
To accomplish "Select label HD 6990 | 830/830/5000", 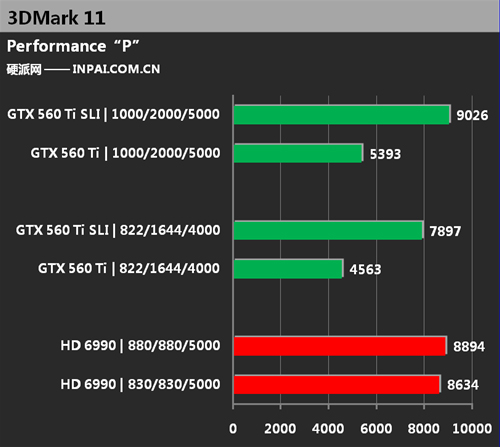I will (x=140, y=384).
